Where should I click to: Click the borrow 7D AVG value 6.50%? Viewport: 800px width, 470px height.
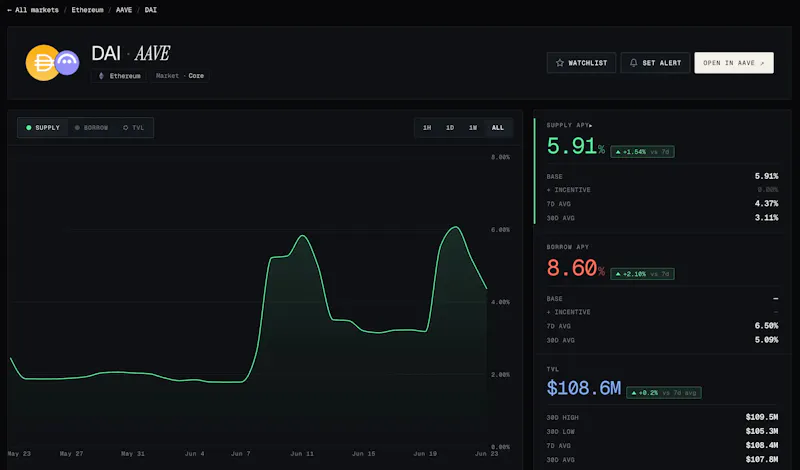click(766, 326)
